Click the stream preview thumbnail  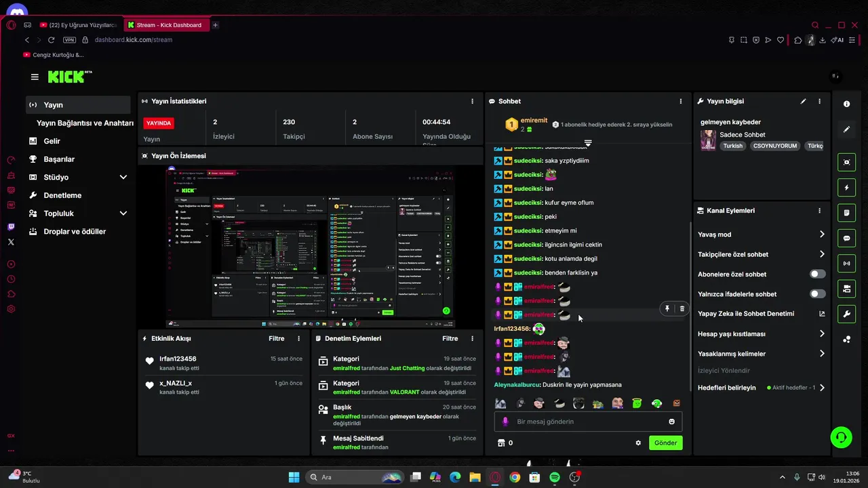tap(310, 247)
